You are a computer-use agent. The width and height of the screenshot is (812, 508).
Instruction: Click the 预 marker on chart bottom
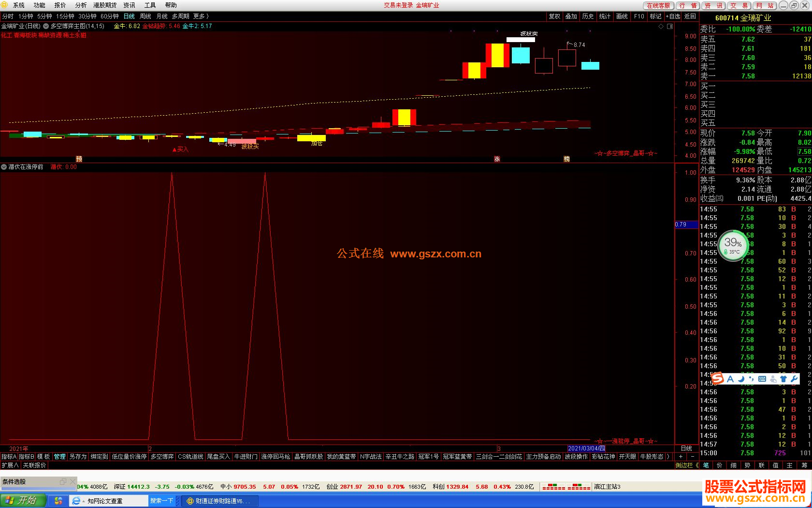[x=79, y=159]
